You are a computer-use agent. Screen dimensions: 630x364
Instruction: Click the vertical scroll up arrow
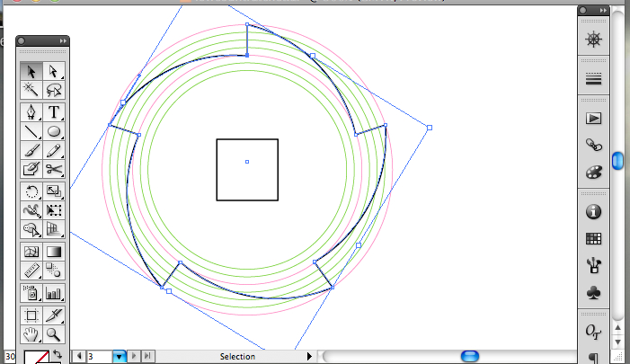pos(618,328)
